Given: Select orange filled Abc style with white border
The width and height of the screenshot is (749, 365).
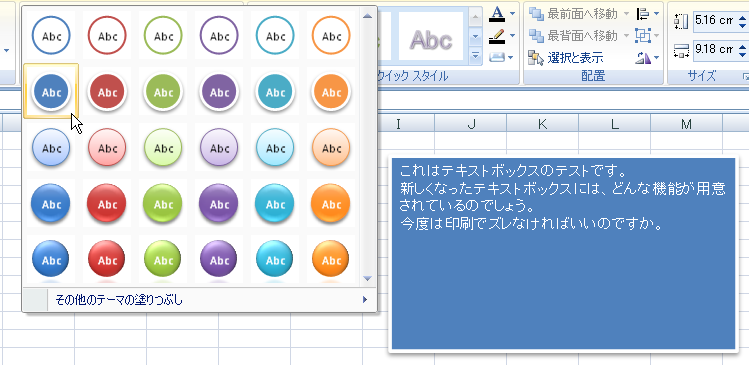Looking at the screenshot, I should pos(331,92).
